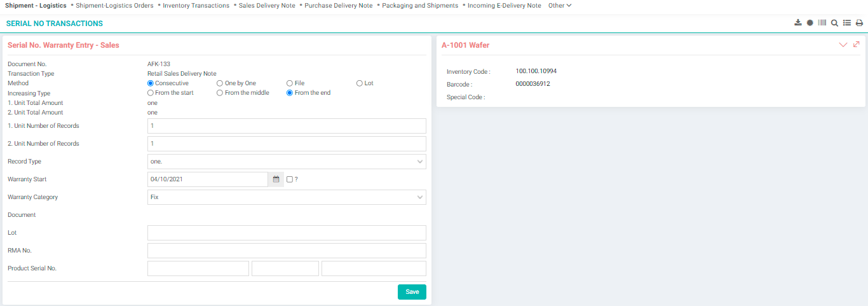The width and height of the screenshot is (868, 306).
Task: Click the download icon in the toolbar
Action: [x=798, y=23]
